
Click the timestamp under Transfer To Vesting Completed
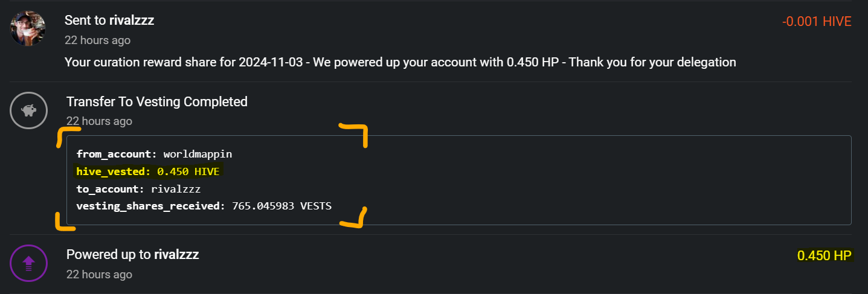click(x=99, y=121)
